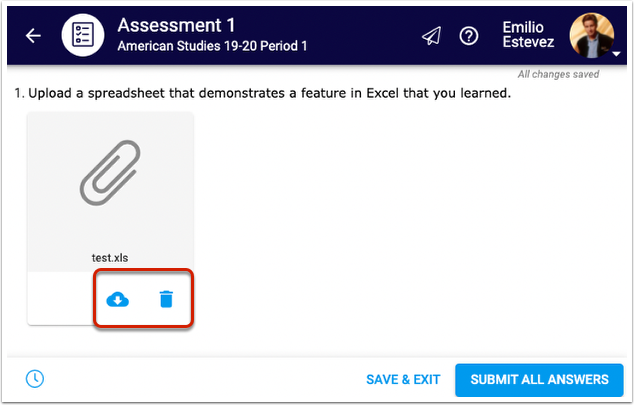The image size is (634, 405).
Task: Click the test.xls file name
Action: pyautogui.click(x=110, y=258)
